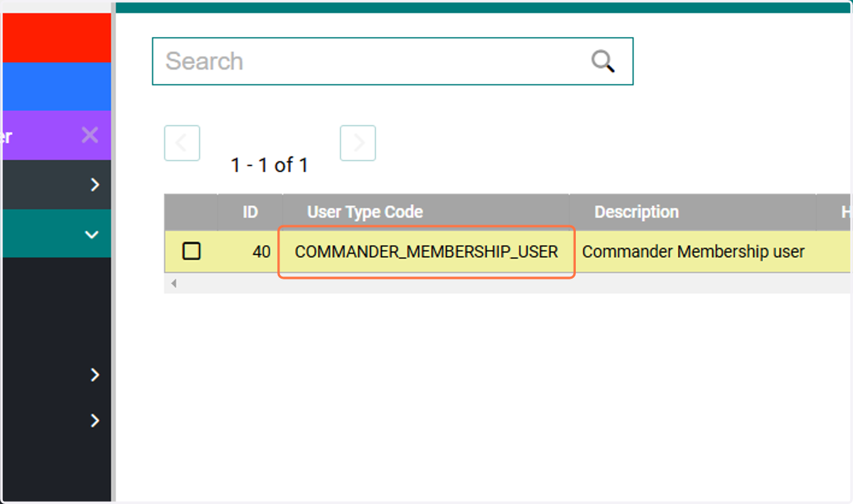Collapse the teal sidebar section chevron
This screenshot has width=853, height=504.
click(92, 234)
